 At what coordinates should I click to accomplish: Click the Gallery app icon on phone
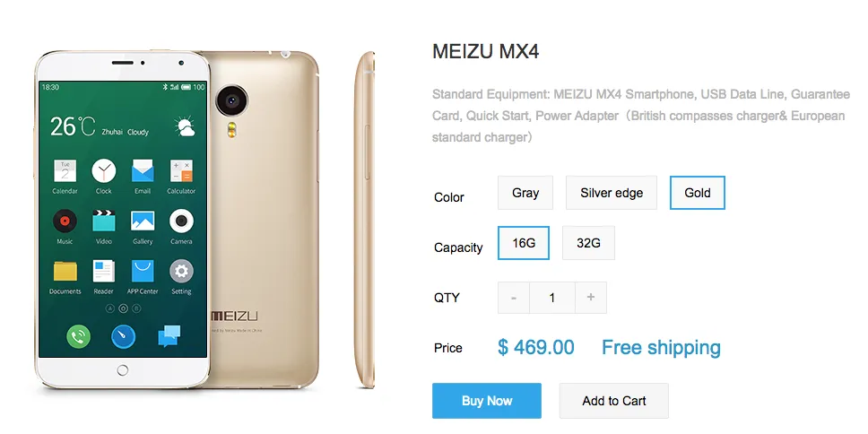coord(143,221)
